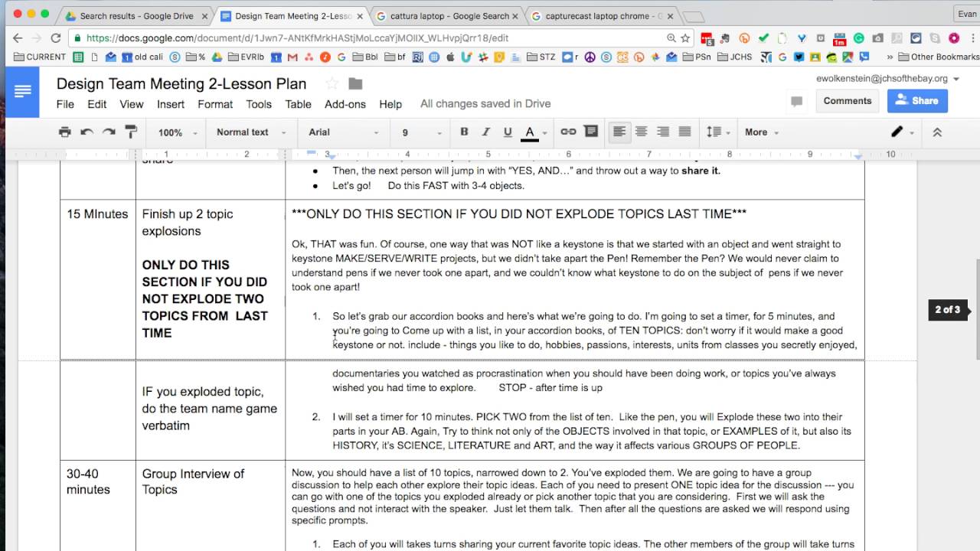Expand the bookmarks overflow chevron
The height and width of the screenshot is (551, 980).
pos(890,57)
